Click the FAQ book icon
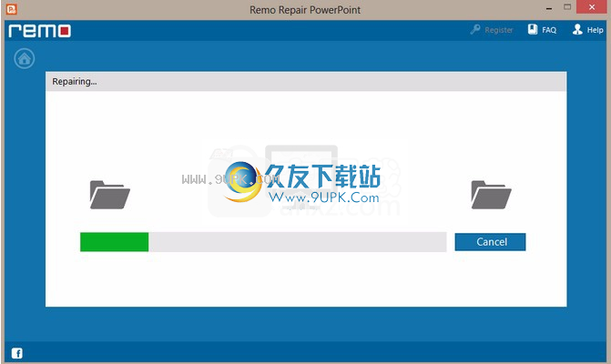The height and width of the screenshot is (364, 611). coord(533,29)
